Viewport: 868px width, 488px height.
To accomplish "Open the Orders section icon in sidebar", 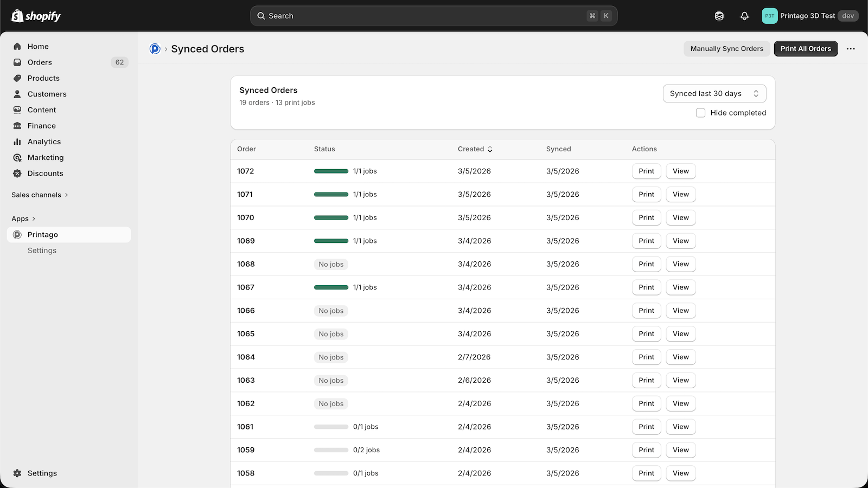I will (x=17, y=62).
